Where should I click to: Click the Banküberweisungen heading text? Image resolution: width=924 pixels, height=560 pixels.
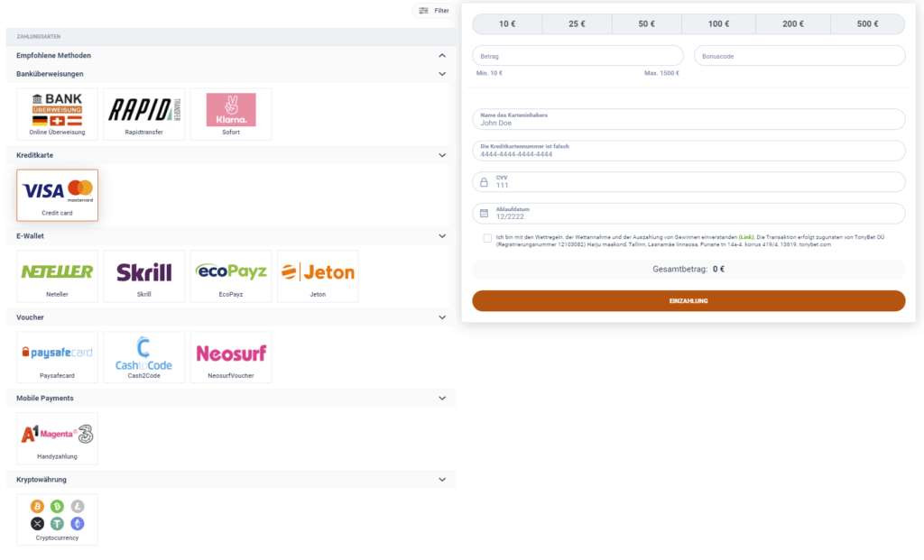(x=51, y=74)
